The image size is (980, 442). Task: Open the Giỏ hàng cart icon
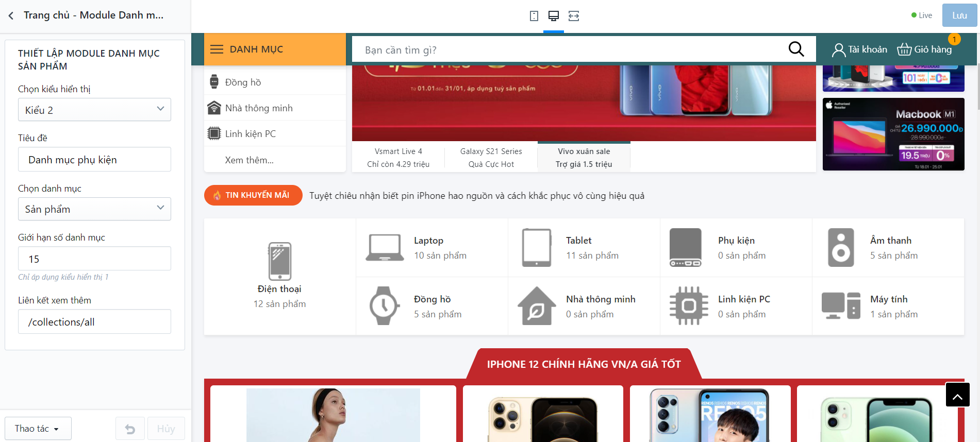pyautogui.click(x=904, y=49)
